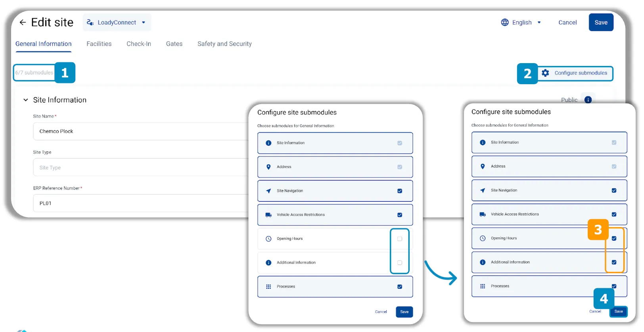This screenshot has width=644, height=332.
Task: Click the Site Information info icon in left dialog
Action: click(268, 143)
